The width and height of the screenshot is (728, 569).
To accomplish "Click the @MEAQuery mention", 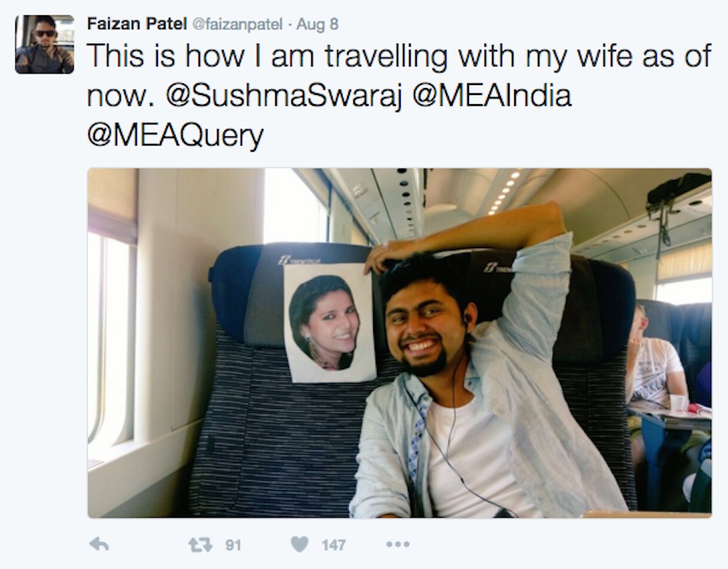I will (x=175, y=136).
